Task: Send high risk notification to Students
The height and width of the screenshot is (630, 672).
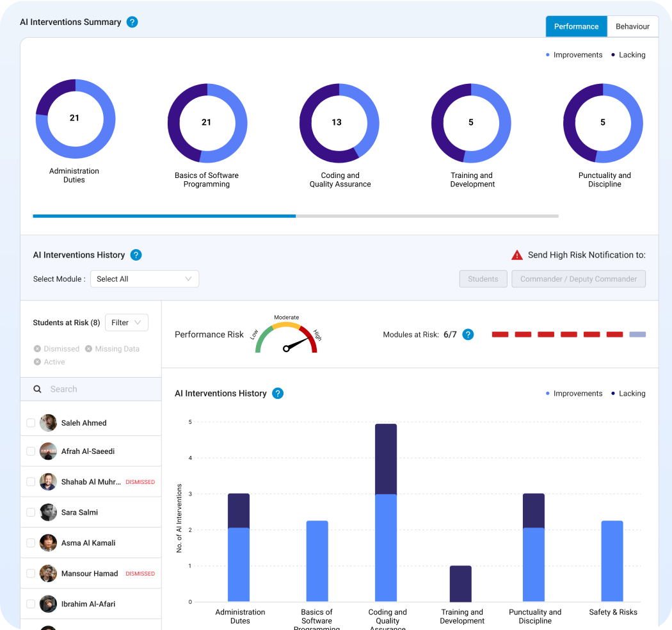Action: 483,279
